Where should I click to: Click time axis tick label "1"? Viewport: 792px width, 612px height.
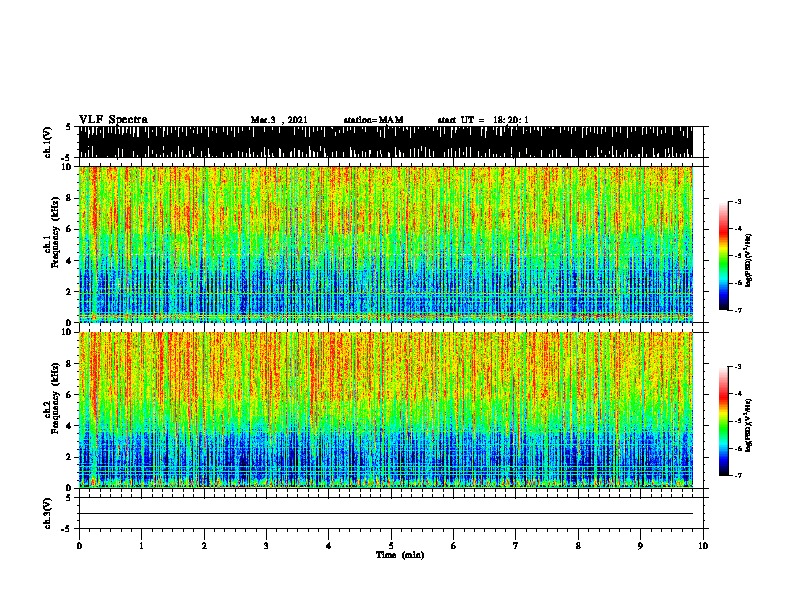click(141, 546)
